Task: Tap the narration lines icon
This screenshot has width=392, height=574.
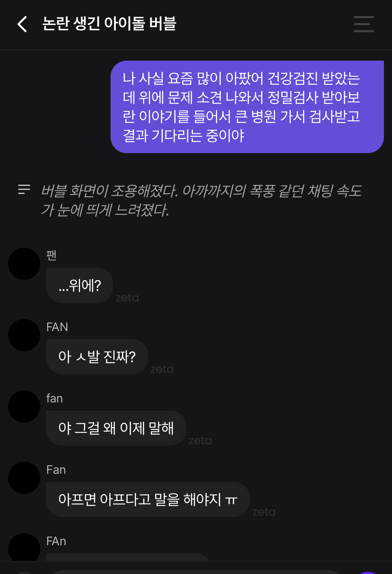Action: pyautogui.click(x=24, y=189)
